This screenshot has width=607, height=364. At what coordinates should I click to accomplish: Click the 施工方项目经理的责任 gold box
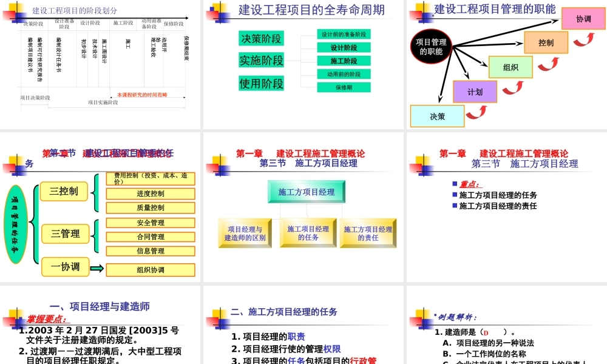click(368, 233)
